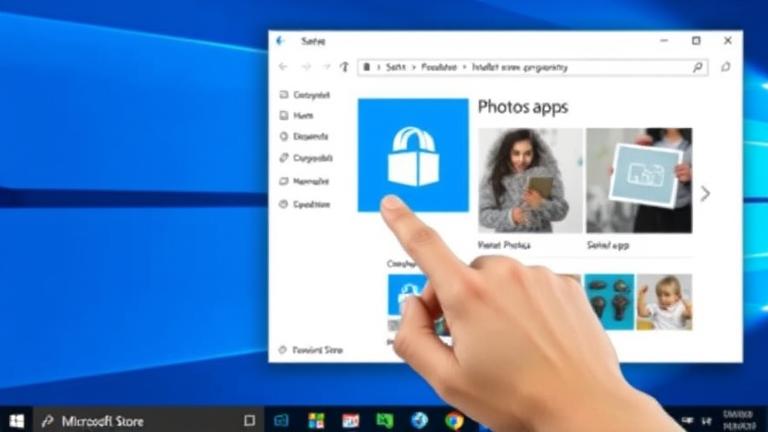Click the taskbar clock and date
Viewport: 768px width, 432px height.
pos(739,420)
